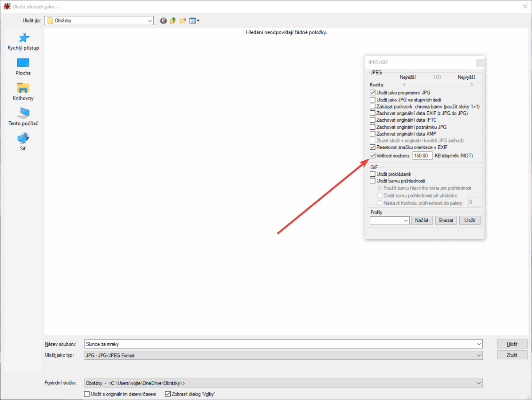Select Tento počítač in the sidebar

click(x=23, y=117)
